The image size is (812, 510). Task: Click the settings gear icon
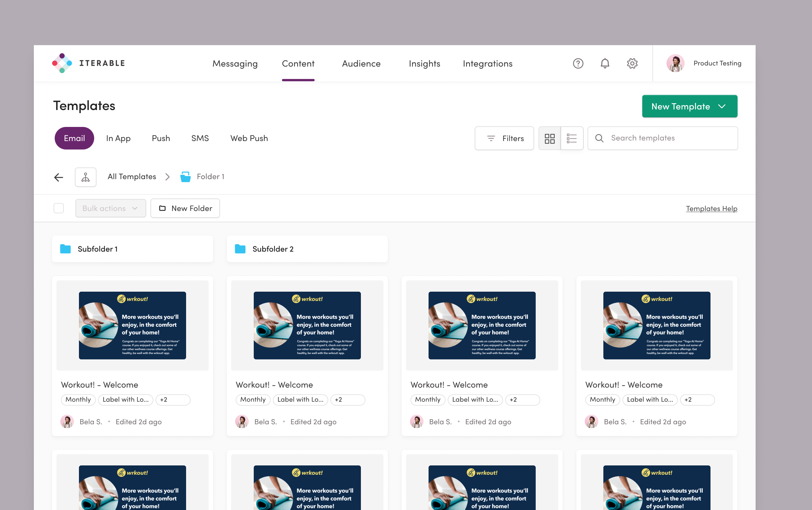point(632,63)
